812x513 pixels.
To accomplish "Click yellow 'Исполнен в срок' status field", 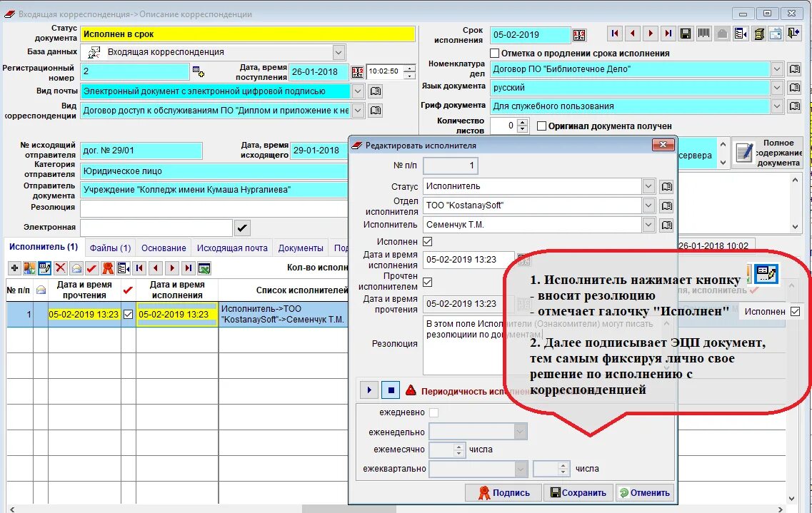I will click(248, 34).
